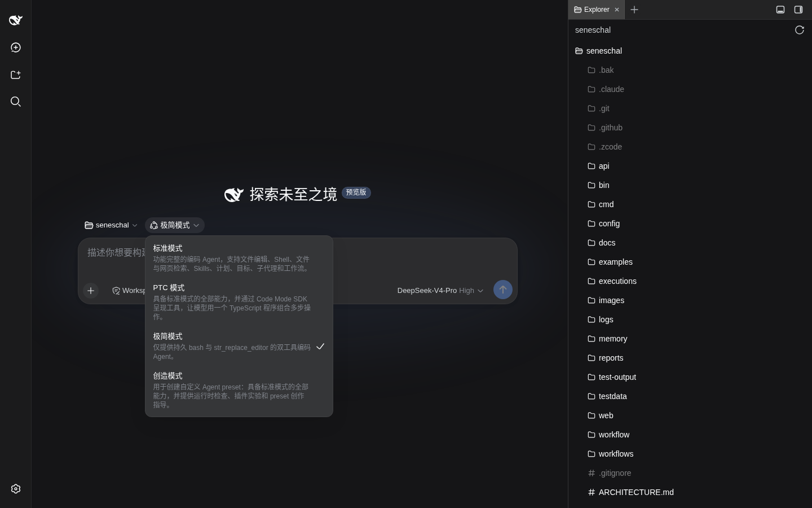Viewport: 812px width, 508px height.
Task: Open the ARCHITECTURE.md file
Action: click(690, 492)
